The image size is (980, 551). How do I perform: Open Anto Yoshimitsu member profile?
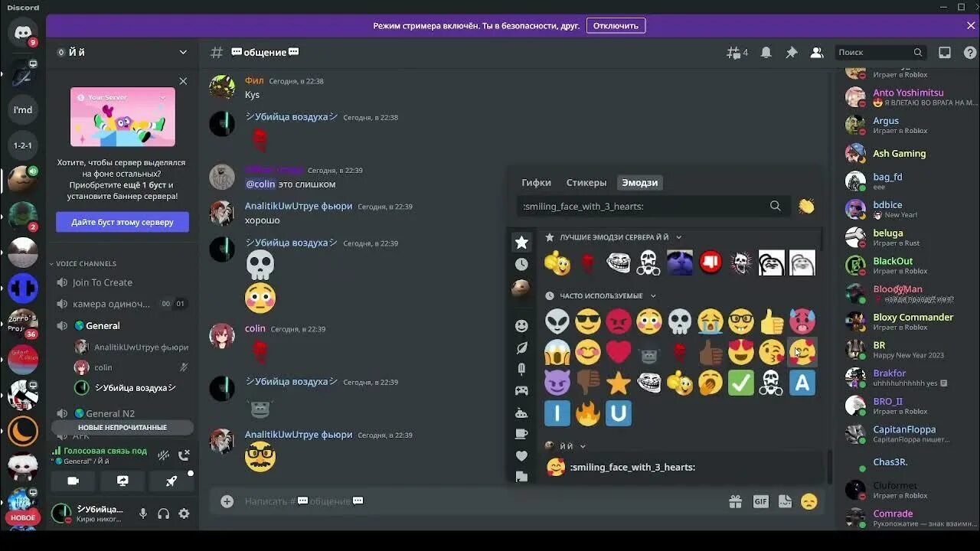tap(908, 97)
